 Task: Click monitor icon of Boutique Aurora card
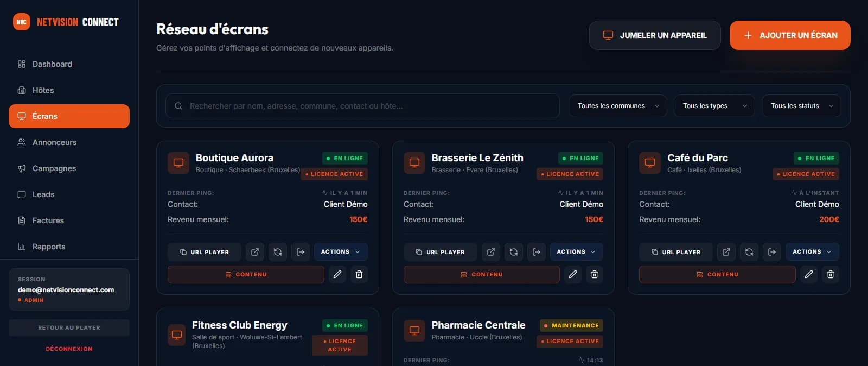178,163
